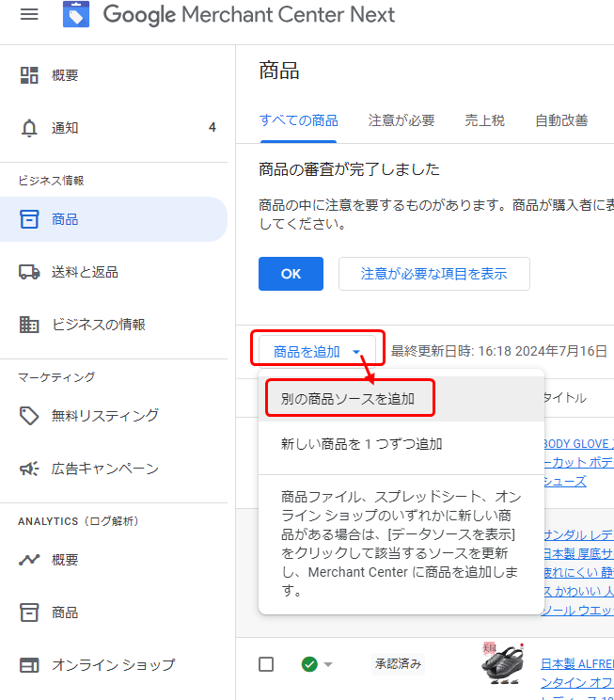Choose 新しい商品を１つずつ追加 from menu
Screen dimensions: 614x700
(x=361, y=444)
